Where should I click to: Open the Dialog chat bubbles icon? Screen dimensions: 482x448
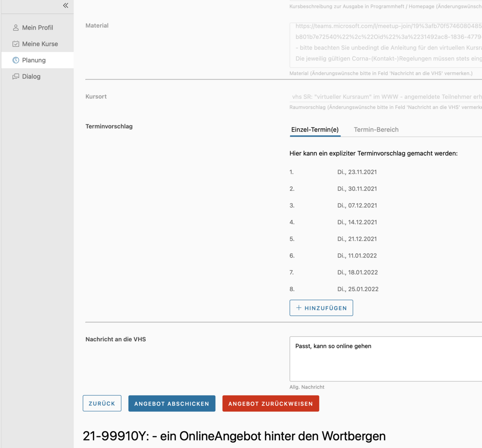[x=16, y=76]
